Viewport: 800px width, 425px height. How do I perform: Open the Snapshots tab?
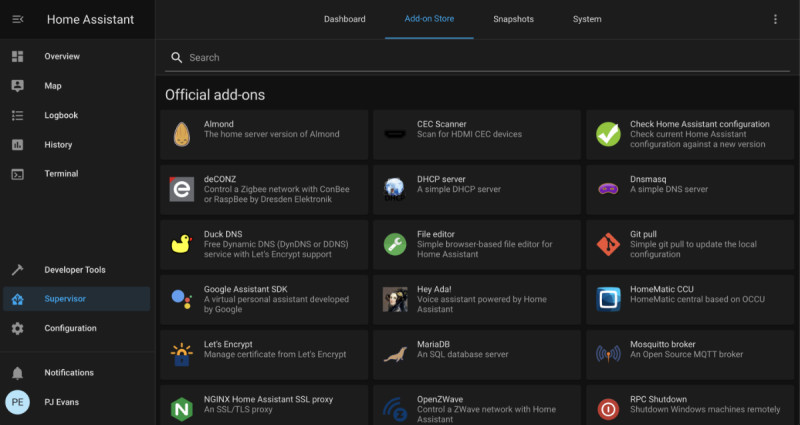513,19
